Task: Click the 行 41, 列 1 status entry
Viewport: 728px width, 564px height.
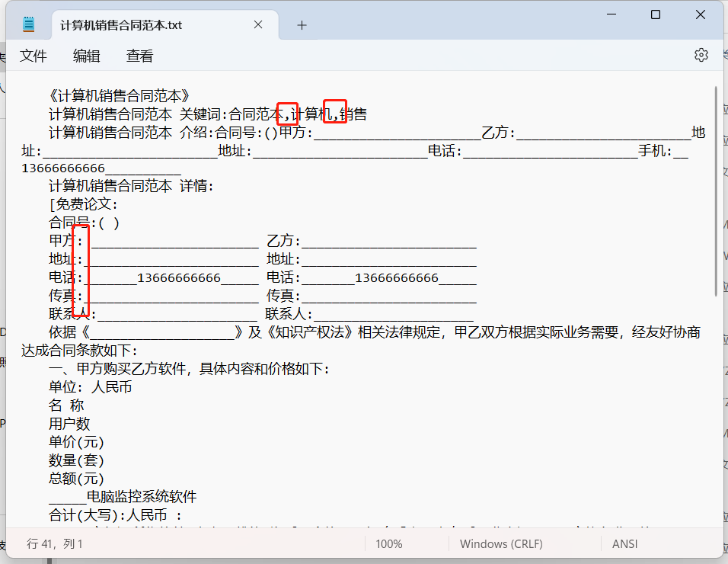Action: 55,543
